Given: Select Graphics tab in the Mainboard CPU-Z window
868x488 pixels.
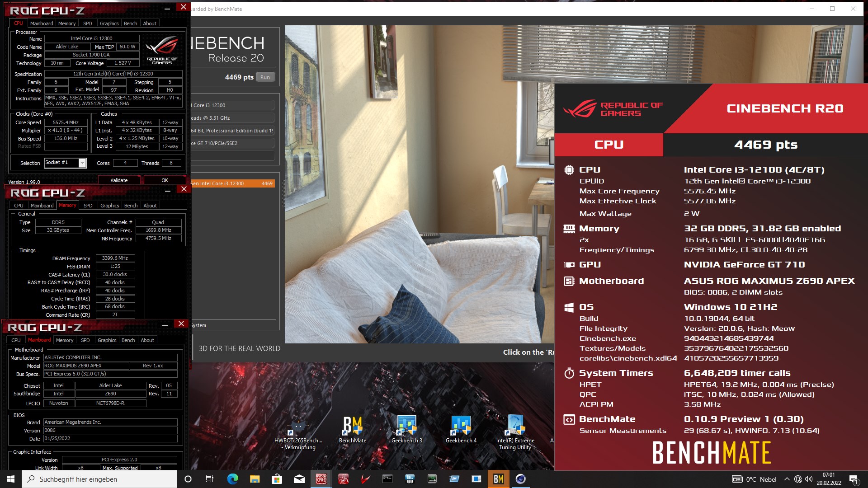Looking at the screenshot, I should (x=107, y=340).
